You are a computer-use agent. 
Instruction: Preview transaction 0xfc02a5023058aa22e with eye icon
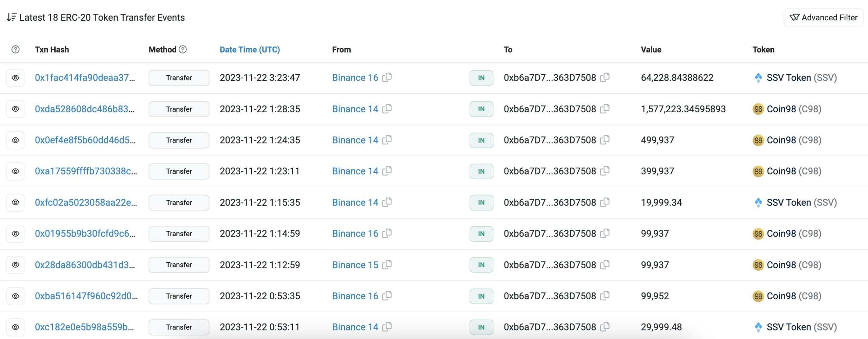[x=16, y=203]
